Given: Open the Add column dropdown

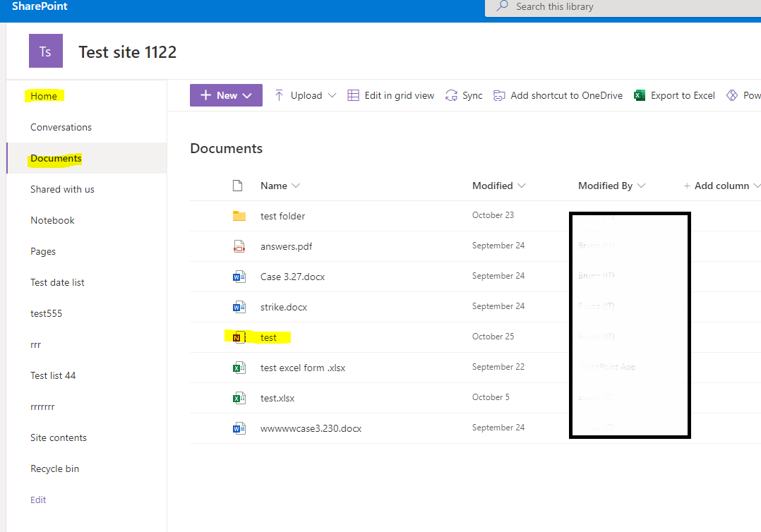Looking at the screenshot, I should pos(756,186).
